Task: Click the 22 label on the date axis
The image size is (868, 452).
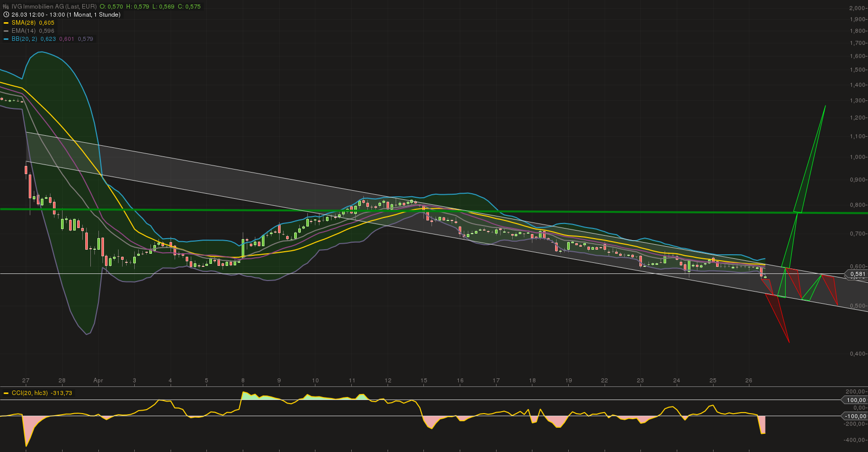Action: 605,380
